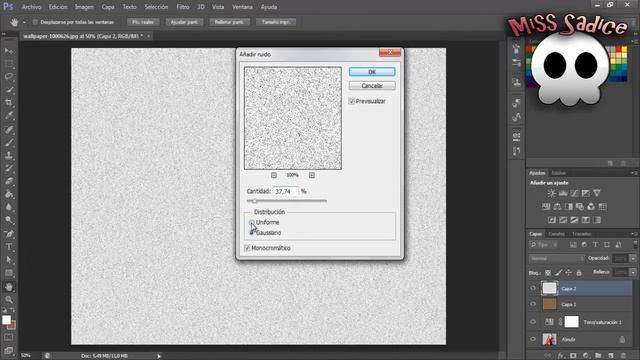Toggle the Previsualizar checkbox
This screenshot has height=360, width=640.
(351, 101)
